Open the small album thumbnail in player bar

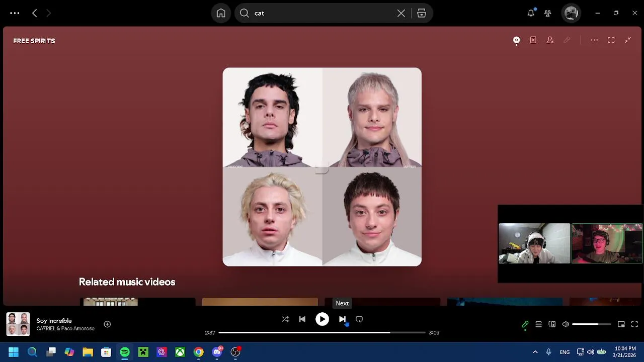pyautogui.click(x=18, y=324)
